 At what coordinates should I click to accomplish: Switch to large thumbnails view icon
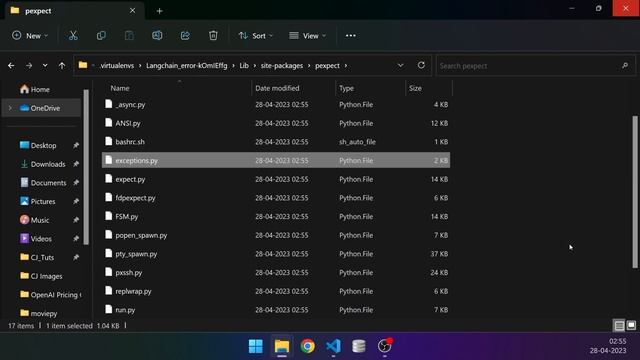pos(631,325)
